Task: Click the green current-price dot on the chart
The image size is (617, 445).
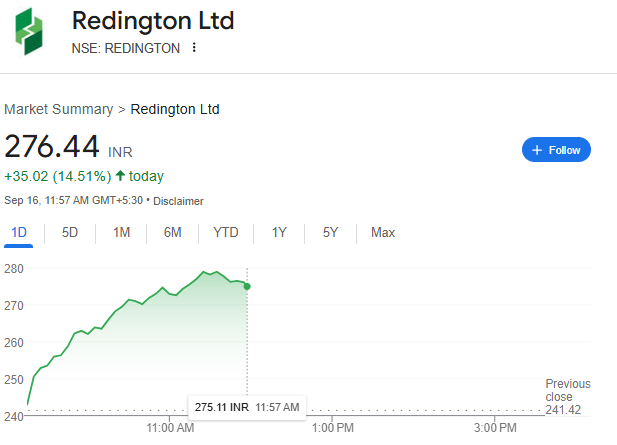Action: coord(247,287)
